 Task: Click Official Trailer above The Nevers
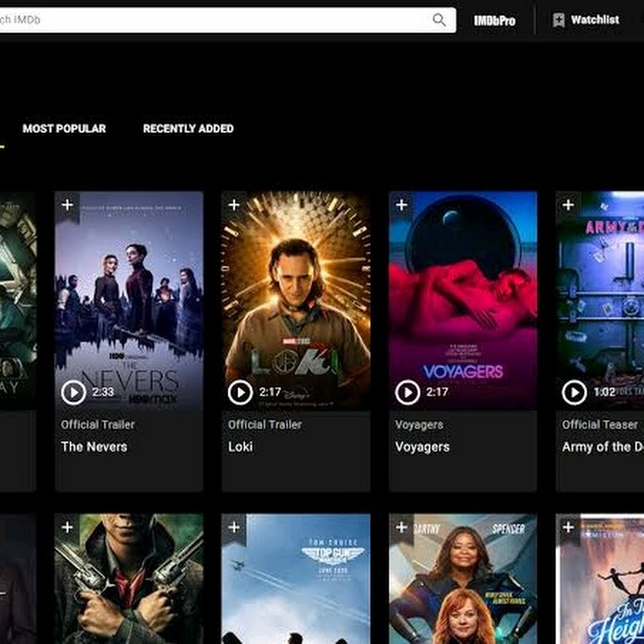[x=98, y=424]
